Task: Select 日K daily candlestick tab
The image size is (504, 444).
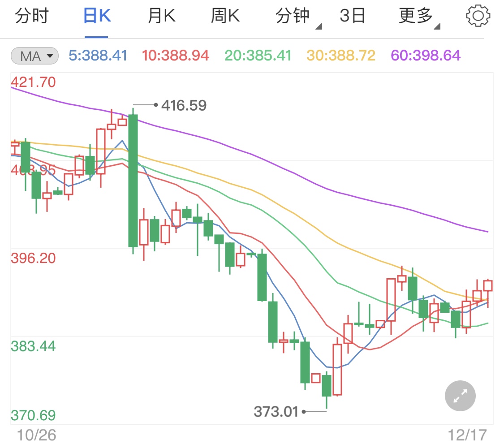Action: [x=97, y=15]
